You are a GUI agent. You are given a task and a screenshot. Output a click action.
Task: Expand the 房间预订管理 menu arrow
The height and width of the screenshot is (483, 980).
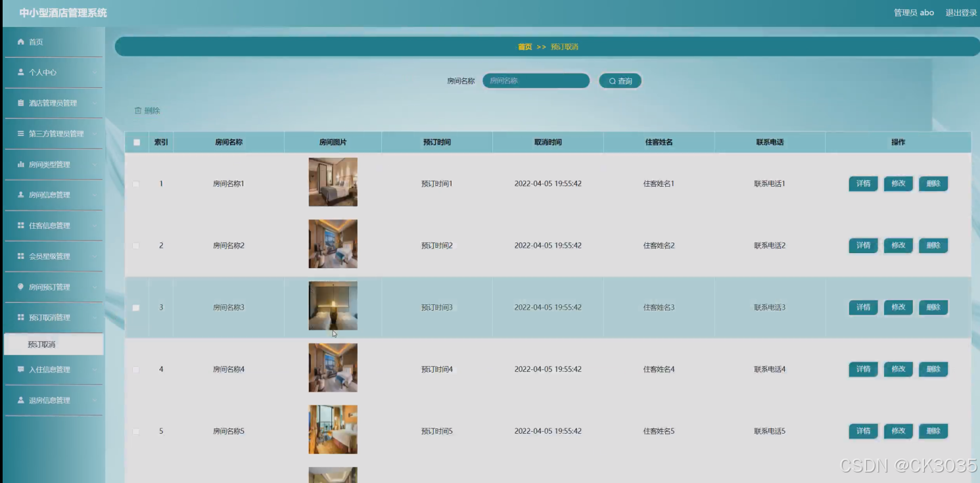(95, 287)
